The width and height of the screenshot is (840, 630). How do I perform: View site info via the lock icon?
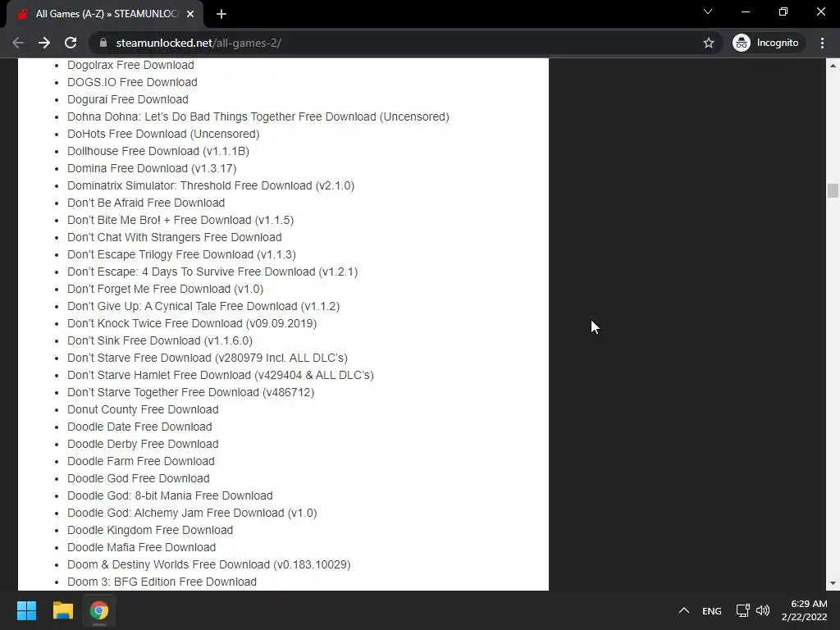tap(103, 43)
